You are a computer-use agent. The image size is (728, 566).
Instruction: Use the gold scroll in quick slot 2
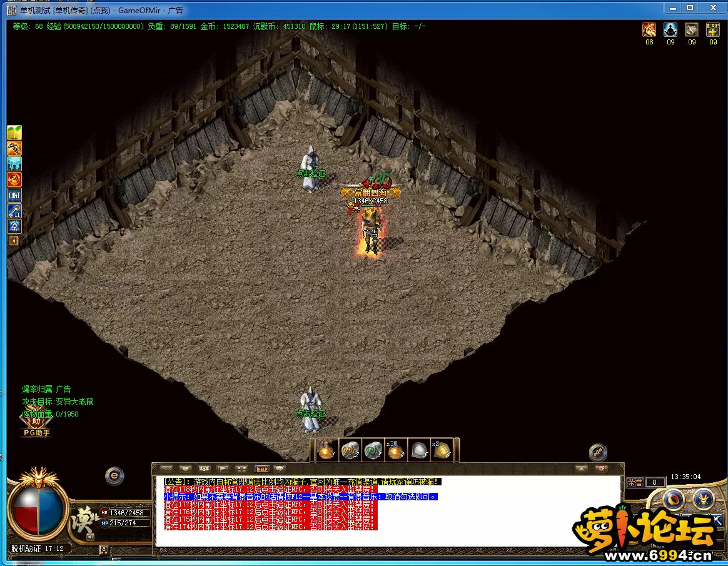(x=350, y=450)
